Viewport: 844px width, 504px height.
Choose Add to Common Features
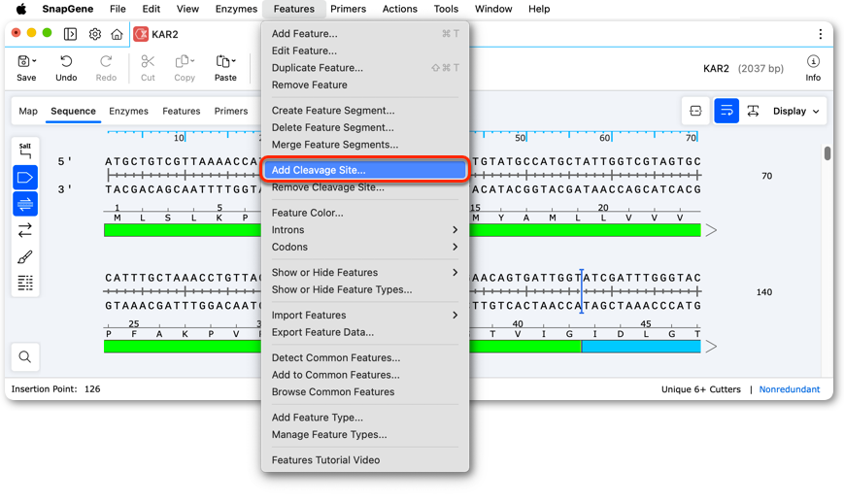click(365, 375)
